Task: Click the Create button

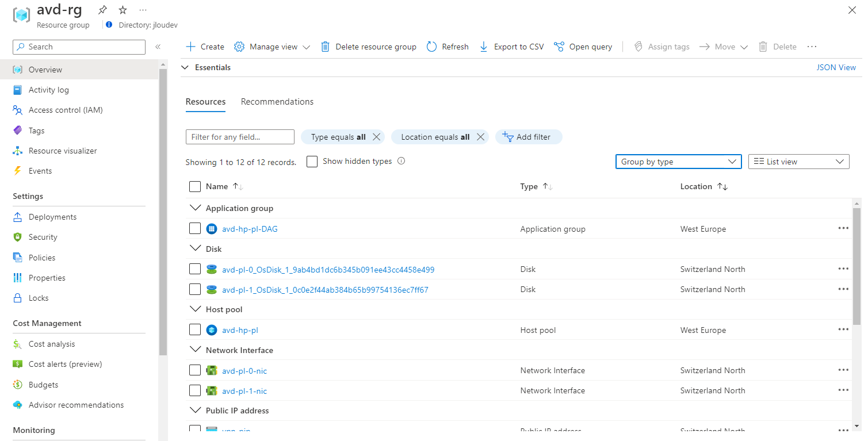Action: tap(205, 47)
